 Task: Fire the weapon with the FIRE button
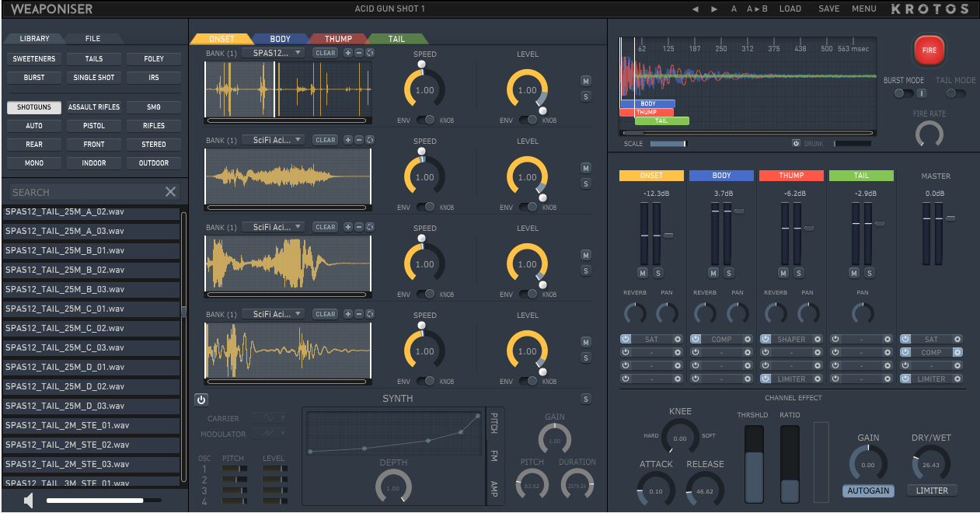tap(929, 50)
